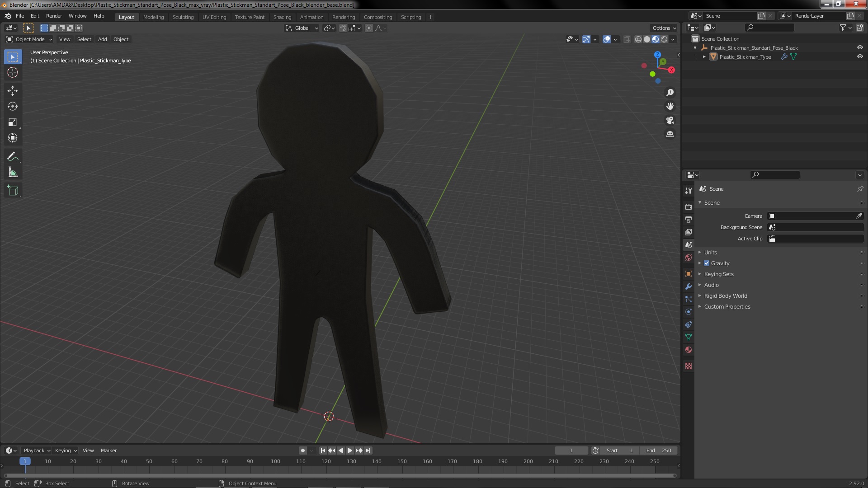Hide Plastic_Stickman_Type object with eye icon
The width and height of the screenshot is (868, 488).
coord(860,57)
